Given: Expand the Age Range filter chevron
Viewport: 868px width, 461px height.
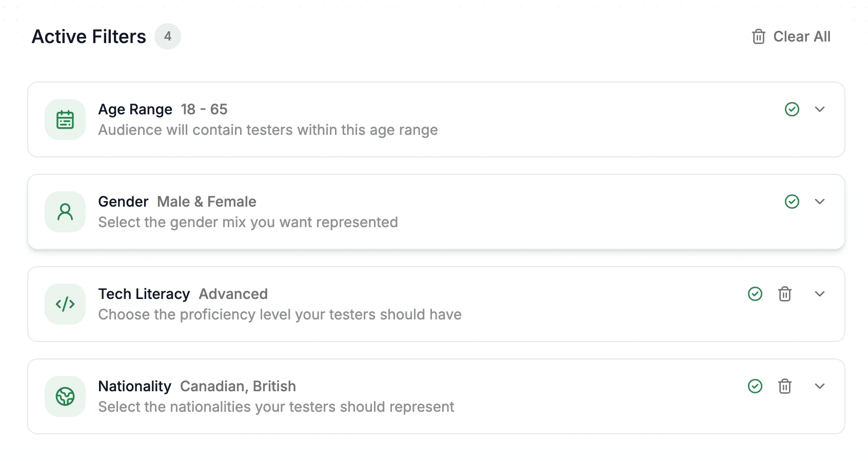Looking at the screenshot, I should (820, 109).
